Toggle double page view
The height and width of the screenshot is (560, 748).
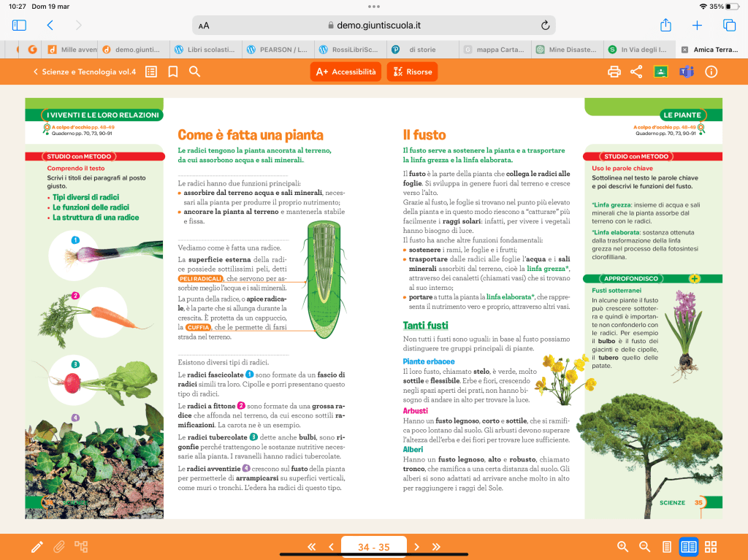tap(689, 546)
